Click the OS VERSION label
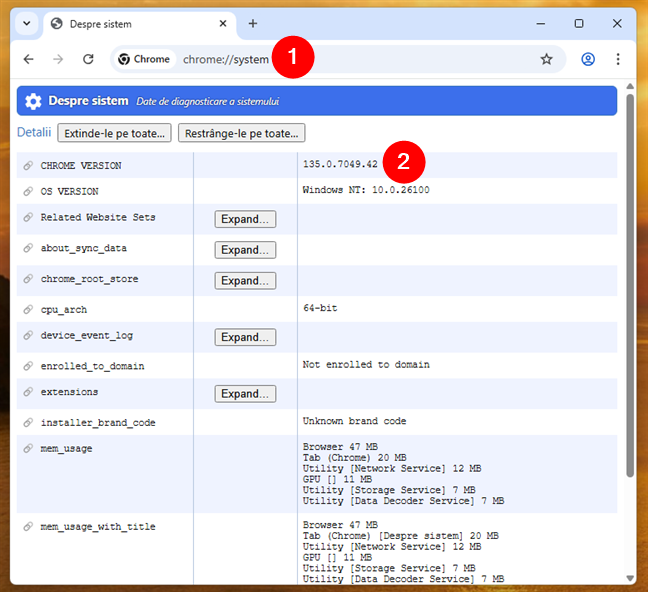This screenshot has width=648, height=592. (69, 191)
